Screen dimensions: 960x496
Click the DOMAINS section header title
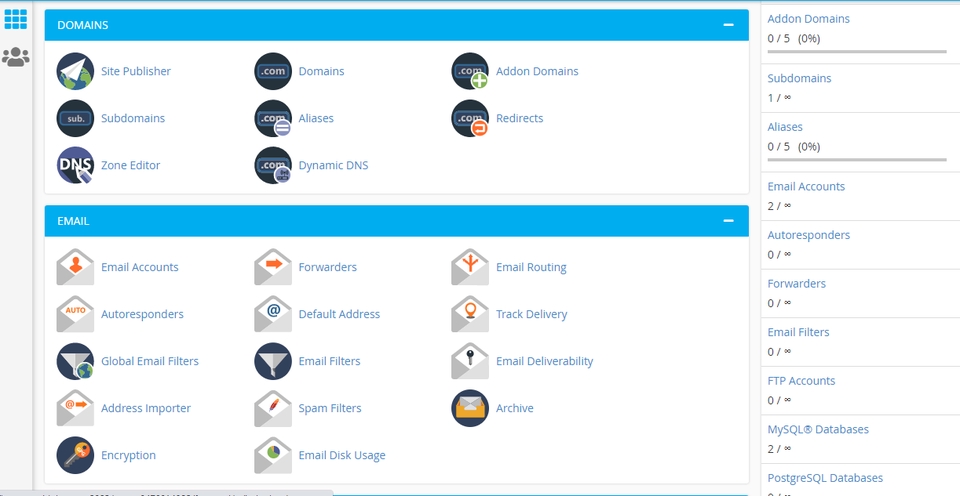pyautogui.click(x=83, y=25)
